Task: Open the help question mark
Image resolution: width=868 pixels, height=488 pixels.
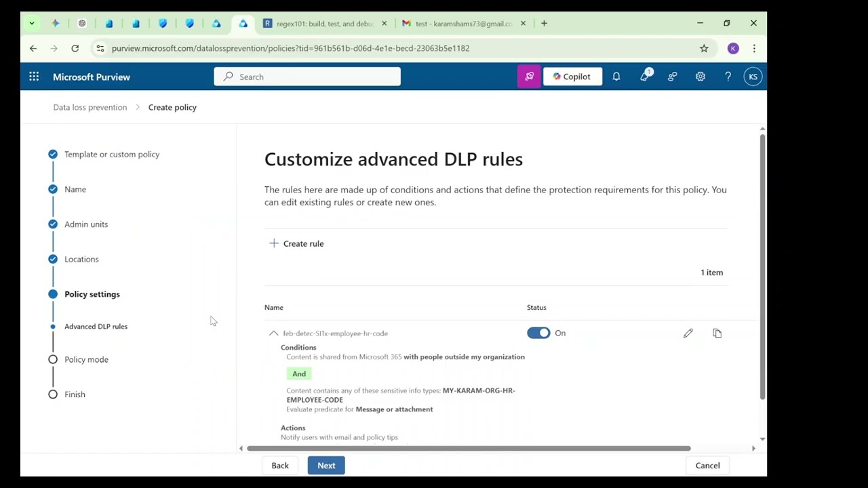Action: point(728,77)
